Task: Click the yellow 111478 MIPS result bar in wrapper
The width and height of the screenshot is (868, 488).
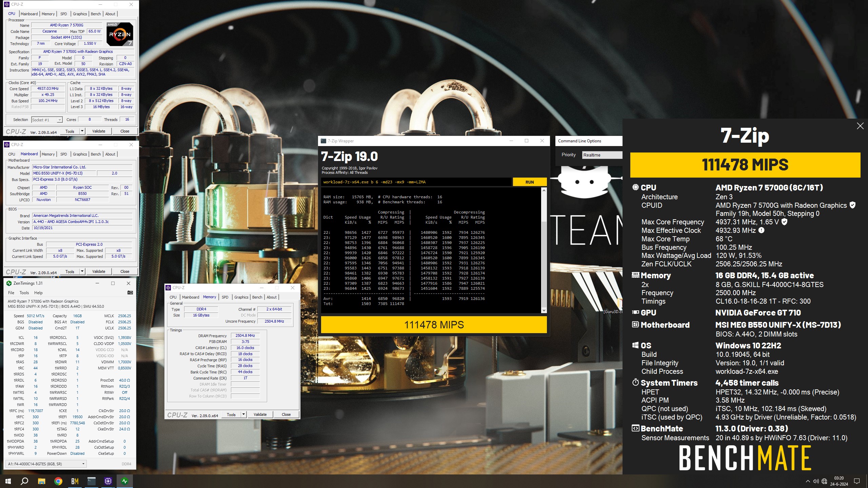Action: pos(434,325)
